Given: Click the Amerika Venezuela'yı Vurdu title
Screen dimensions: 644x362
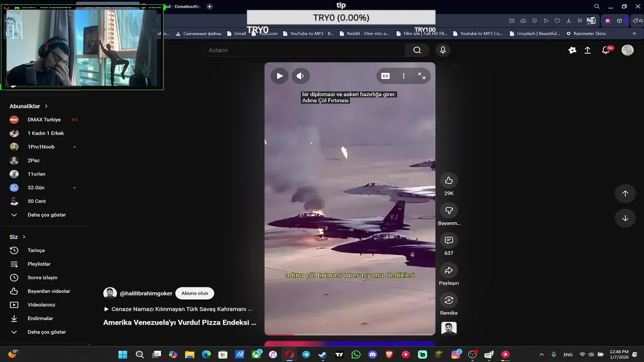Looking at the screenshot, I should [x=180, y=323].
